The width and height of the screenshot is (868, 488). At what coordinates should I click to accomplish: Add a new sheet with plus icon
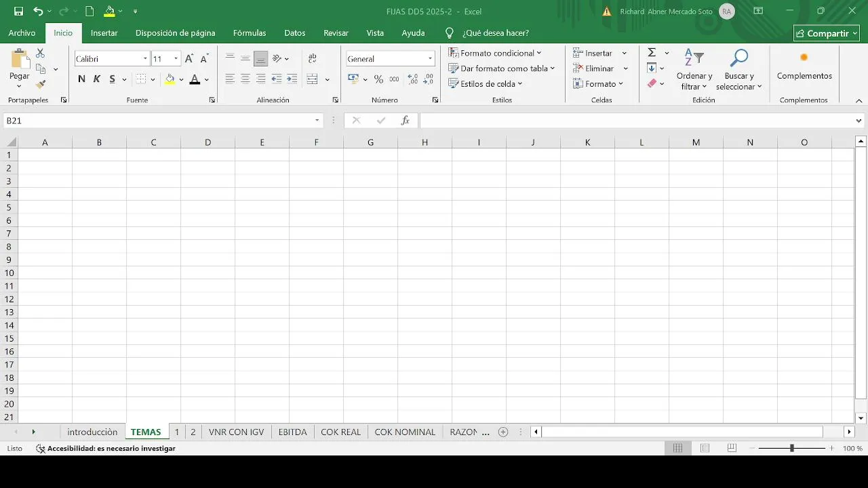(503, 432)
